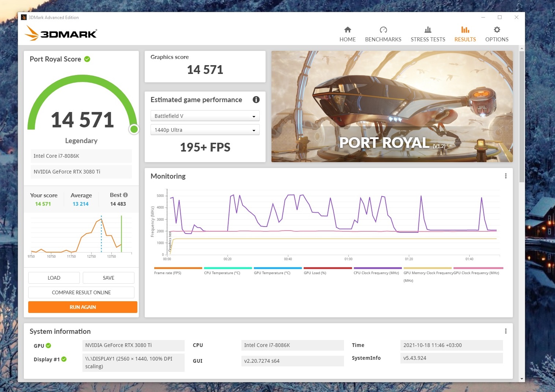
Task: Click the SAVE button
Action: [x=108, y=278]
